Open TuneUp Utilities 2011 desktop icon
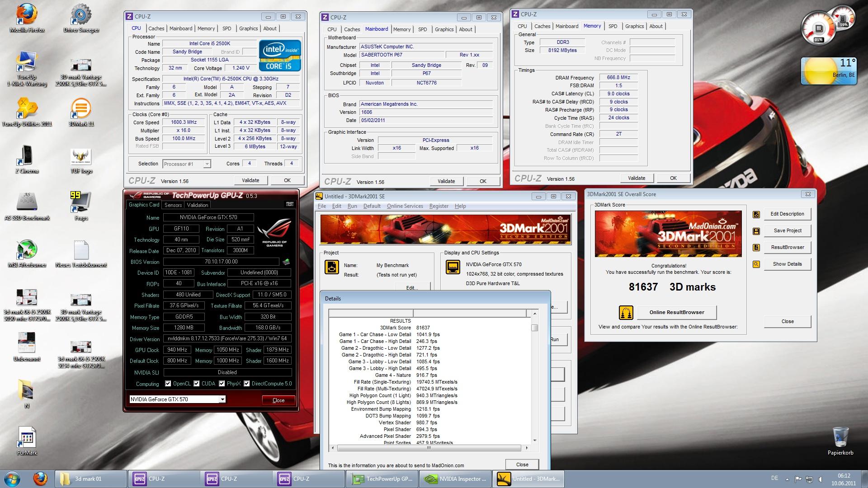 (27, 112)
